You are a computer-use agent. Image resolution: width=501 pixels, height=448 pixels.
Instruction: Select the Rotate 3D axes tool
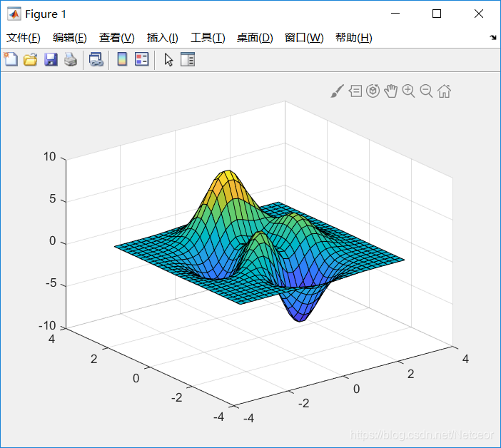point(373,91)
